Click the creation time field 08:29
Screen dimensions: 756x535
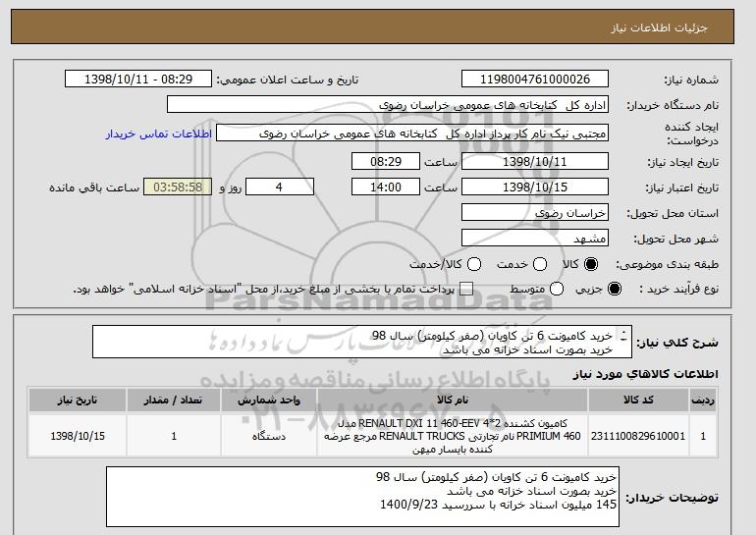386,161
